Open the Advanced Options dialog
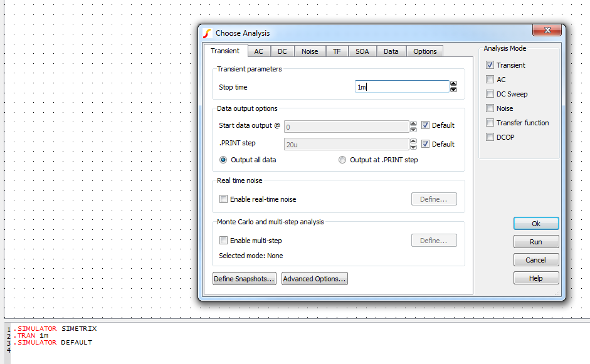Viewport: 590px width, 364px height. (x=314, y=278)
